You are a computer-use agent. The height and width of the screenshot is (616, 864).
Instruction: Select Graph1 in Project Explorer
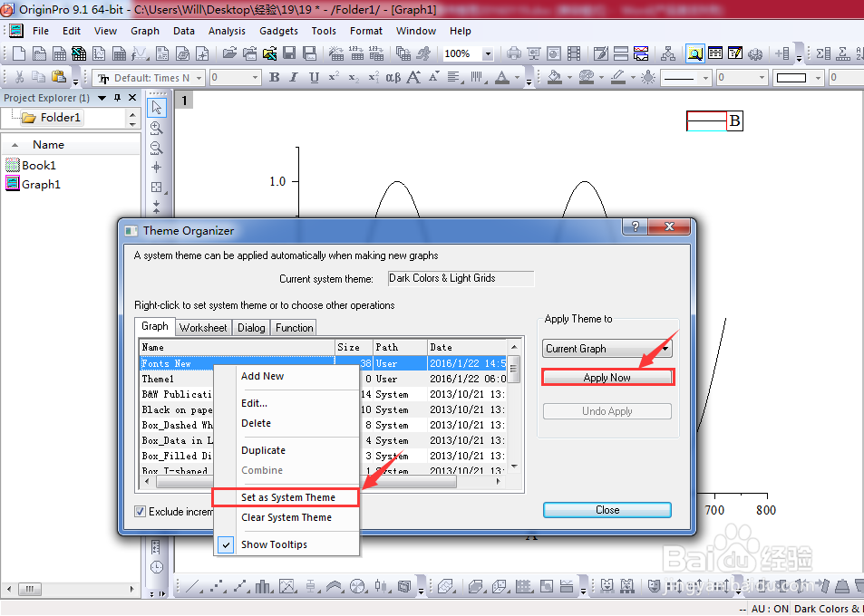pos(33,185)
